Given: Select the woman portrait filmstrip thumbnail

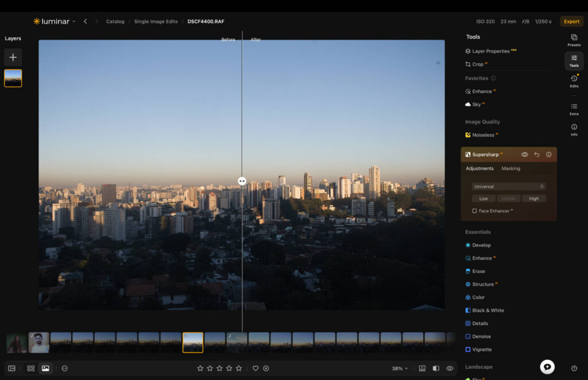Looking at the screenshot, I should pos(17,343).
